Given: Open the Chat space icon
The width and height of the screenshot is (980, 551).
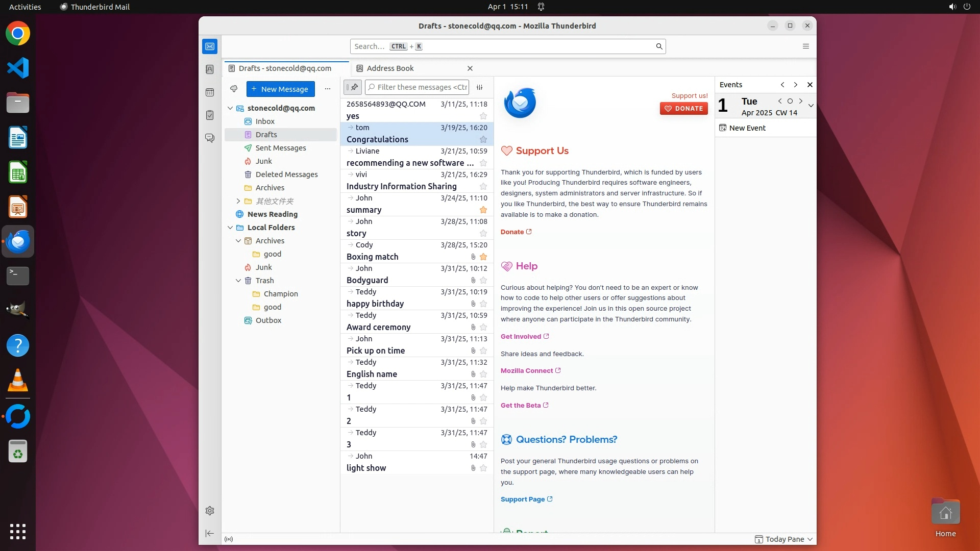Looking at the screenshot, I should pos(210,138).
